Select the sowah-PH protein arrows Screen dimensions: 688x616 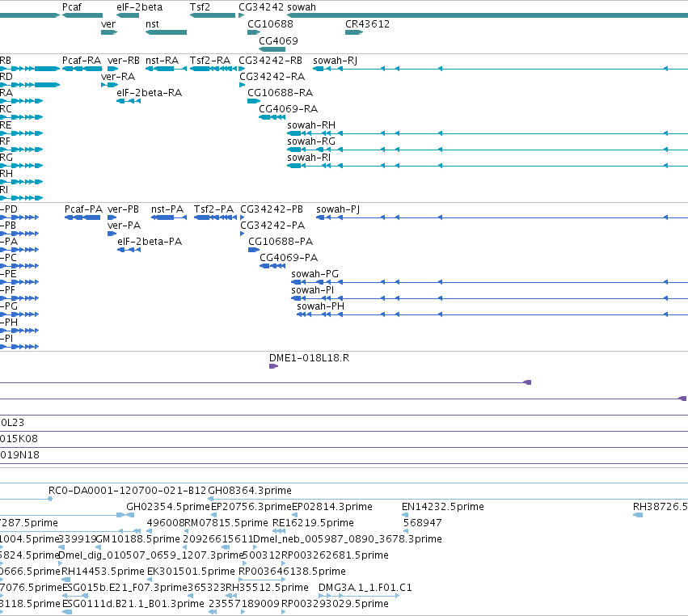(x=304, y=314)
